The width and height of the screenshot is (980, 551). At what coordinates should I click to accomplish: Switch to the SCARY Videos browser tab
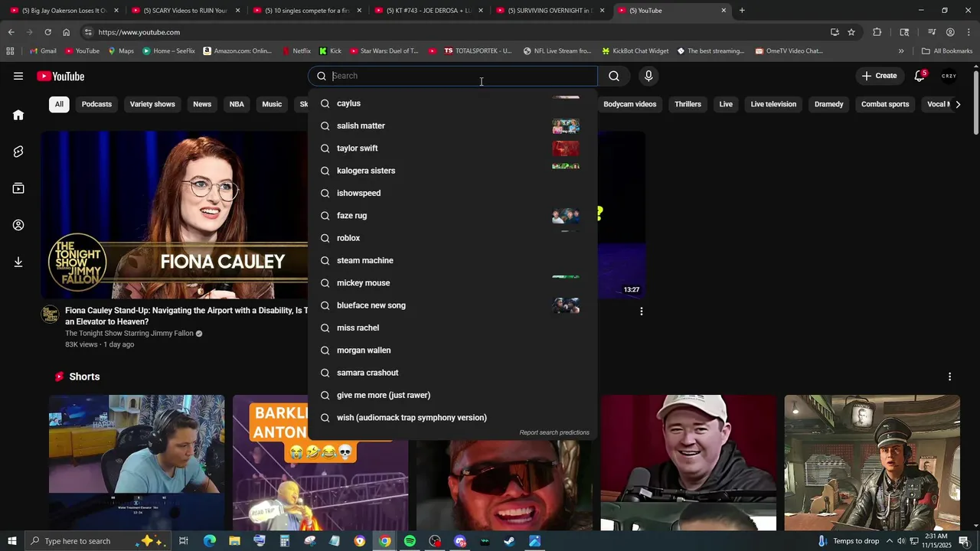point(185,11)
